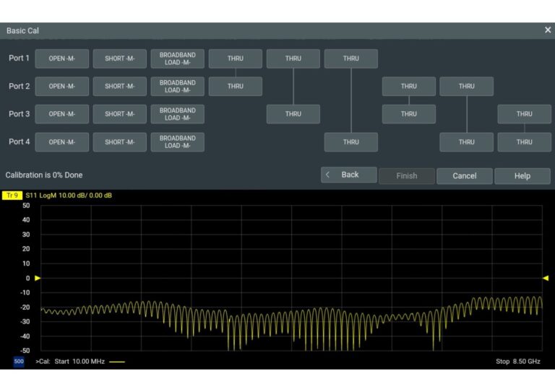Click the Stop 8.50 GHz frequency
The width and height of the screenshot is (555, 392).
click(518, 362)
